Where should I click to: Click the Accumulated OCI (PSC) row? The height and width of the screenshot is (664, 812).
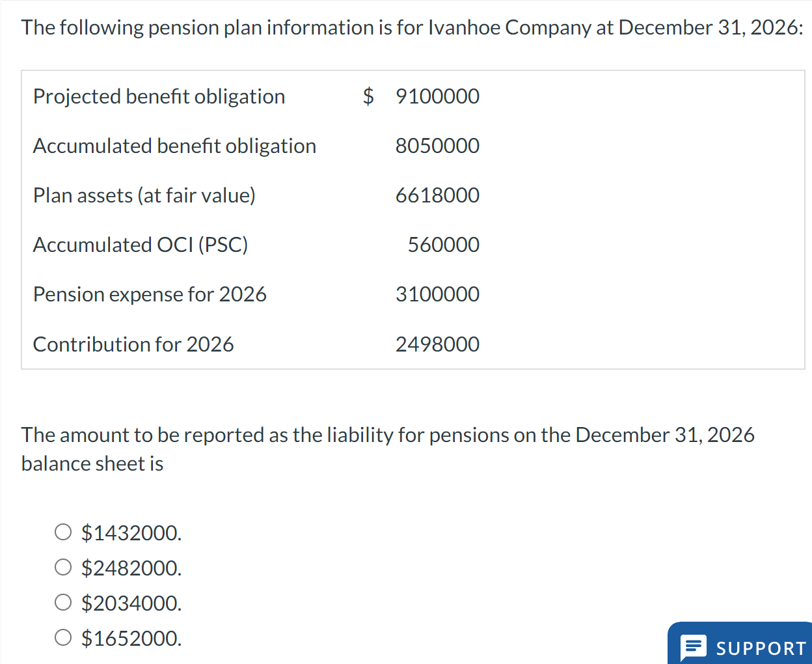141,245
